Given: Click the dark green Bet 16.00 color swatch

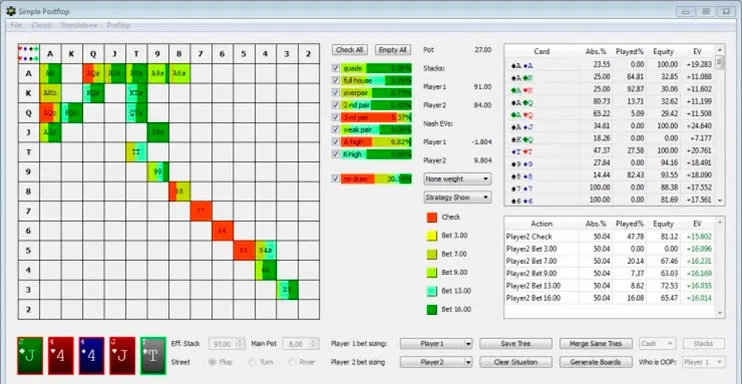Looking at the screenshot, I should point(432,310).
